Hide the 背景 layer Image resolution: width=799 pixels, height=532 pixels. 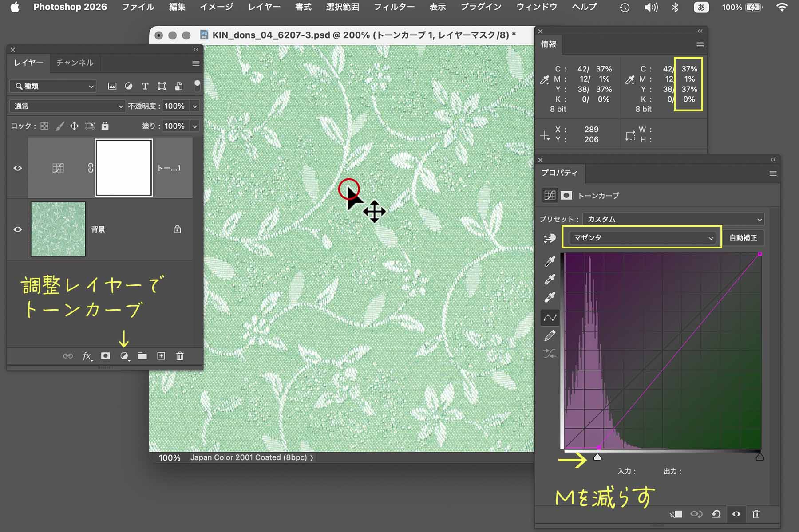[x=18, y=229]
